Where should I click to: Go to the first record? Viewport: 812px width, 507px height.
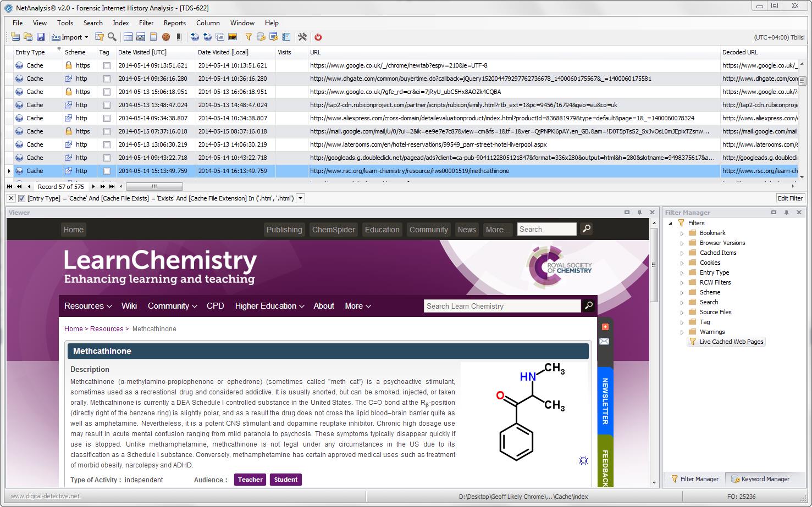10,187
